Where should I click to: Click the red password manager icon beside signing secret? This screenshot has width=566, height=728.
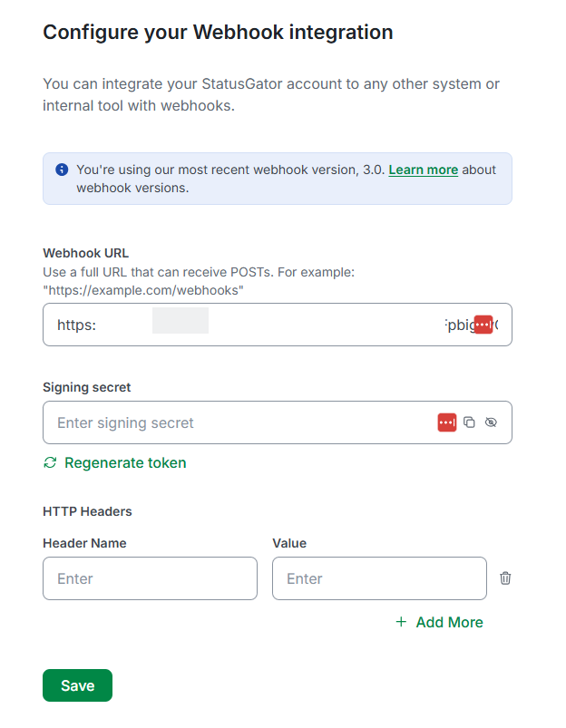click(446, 422)
